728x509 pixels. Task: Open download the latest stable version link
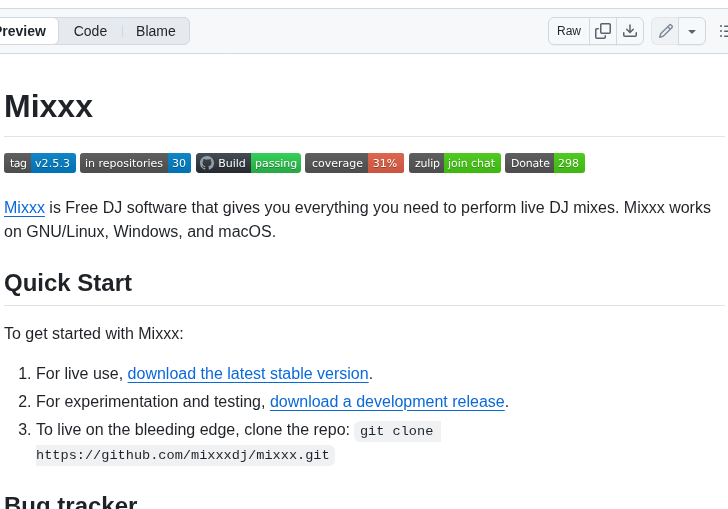click(248, 373)
